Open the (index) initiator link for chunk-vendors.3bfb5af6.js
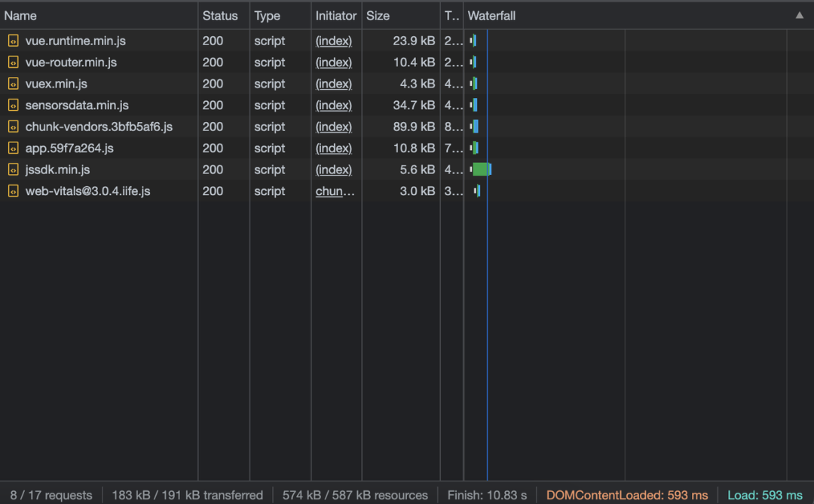814x504 pixels. pos(334,127)
